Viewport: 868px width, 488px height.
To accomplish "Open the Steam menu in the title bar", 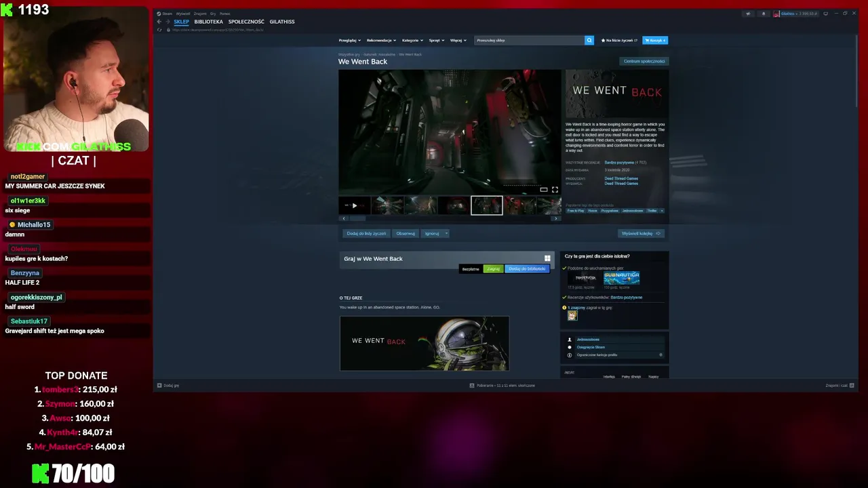I will (165, 14).
